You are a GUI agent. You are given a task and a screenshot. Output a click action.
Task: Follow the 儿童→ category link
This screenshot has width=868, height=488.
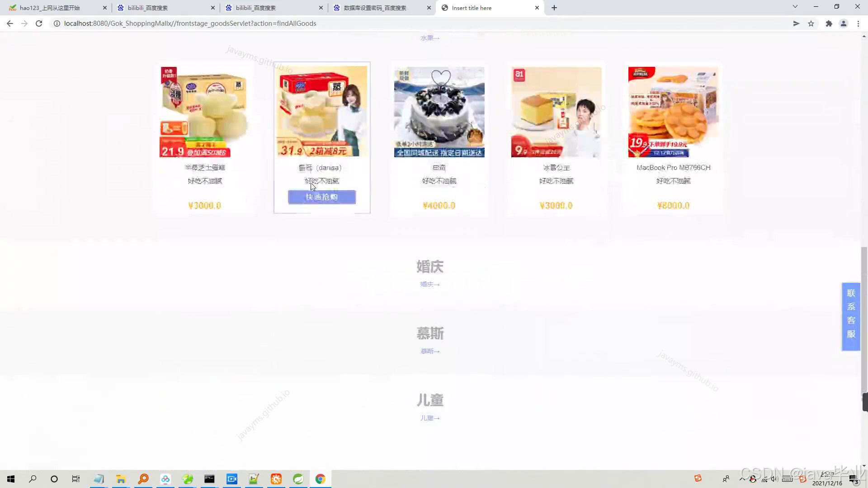click(430, 418)
